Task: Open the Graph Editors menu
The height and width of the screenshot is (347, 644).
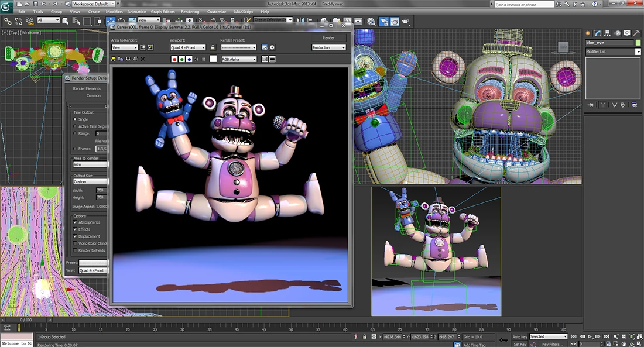Action: tap(163, 12)
